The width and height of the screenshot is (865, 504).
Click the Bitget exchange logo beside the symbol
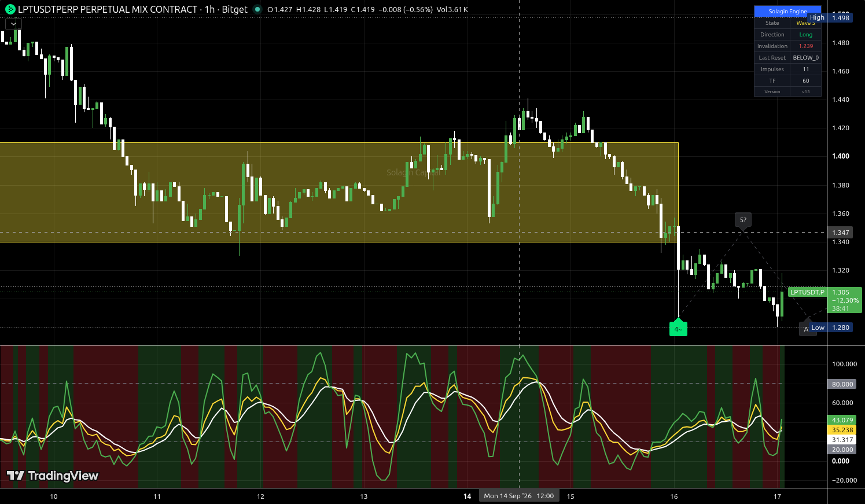click(10, 9)
